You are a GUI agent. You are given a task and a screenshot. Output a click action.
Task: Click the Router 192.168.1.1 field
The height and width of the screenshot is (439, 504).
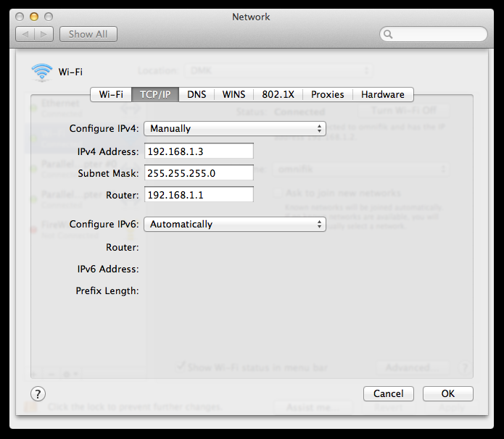[x=199, y=195]
